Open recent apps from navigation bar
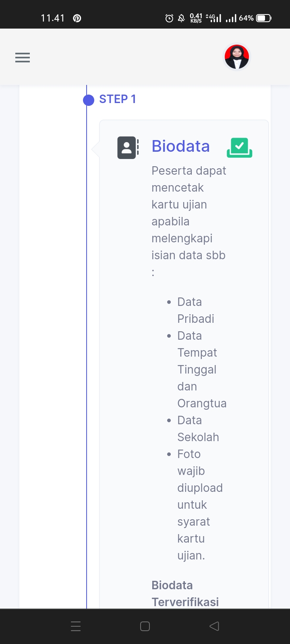 [76, 626]
